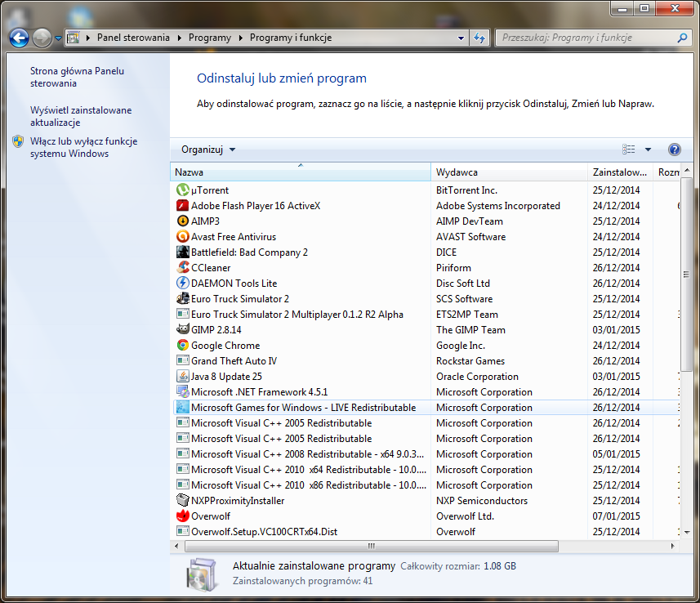Image resolution: width=700 pixels, height=603 pixels.
Task: Click the NXPProximityInstaller icon
Action: tap(183, 500)
